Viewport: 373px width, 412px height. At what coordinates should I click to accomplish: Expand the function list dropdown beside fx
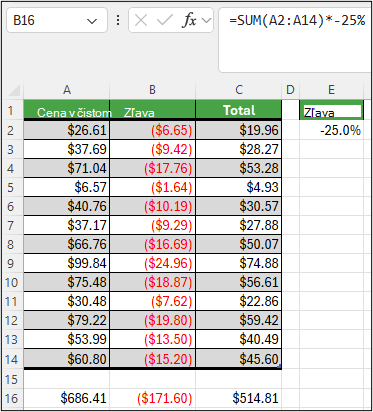tap(206, 21)
